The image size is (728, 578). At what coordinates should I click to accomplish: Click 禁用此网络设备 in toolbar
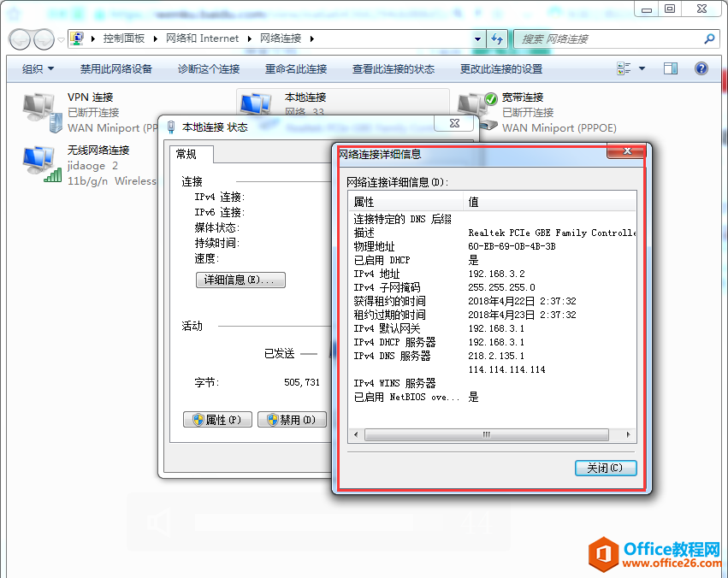tap(116, 69)
